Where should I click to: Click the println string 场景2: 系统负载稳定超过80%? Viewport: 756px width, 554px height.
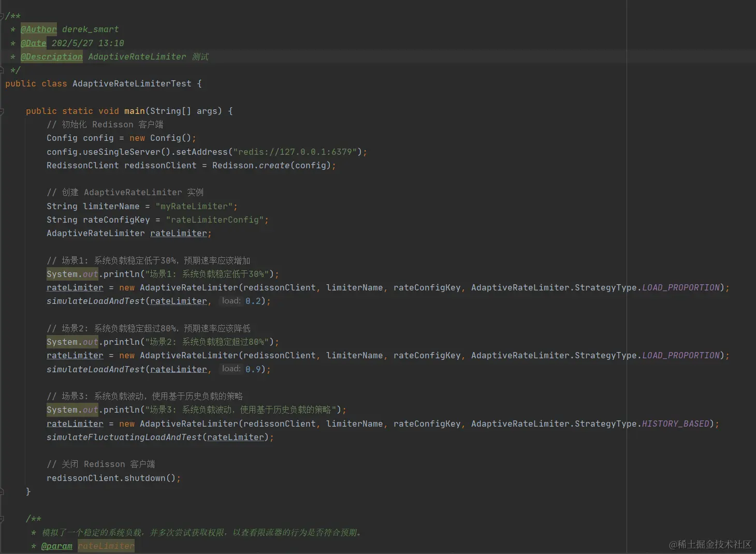(x=207, y=342)
